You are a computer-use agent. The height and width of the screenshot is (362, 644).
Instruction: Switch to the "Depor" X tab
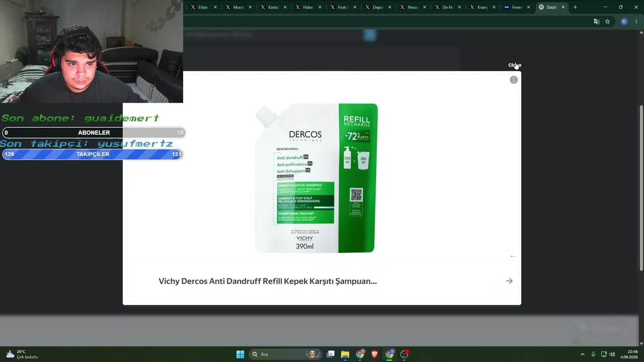[374, 7]
